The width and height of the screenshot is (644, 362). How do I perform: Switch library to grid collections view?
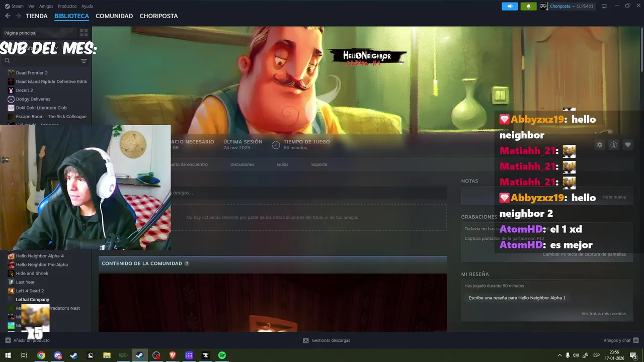tap(84, 33)
